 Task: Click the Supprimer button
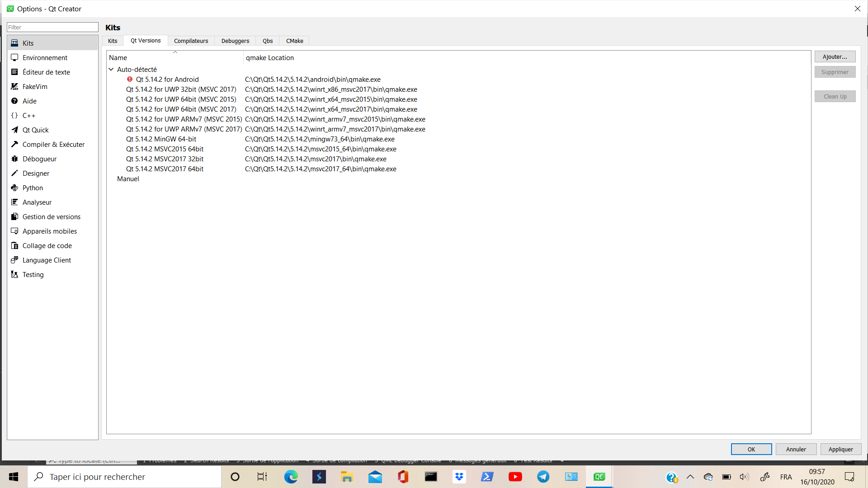pos(835,72)
